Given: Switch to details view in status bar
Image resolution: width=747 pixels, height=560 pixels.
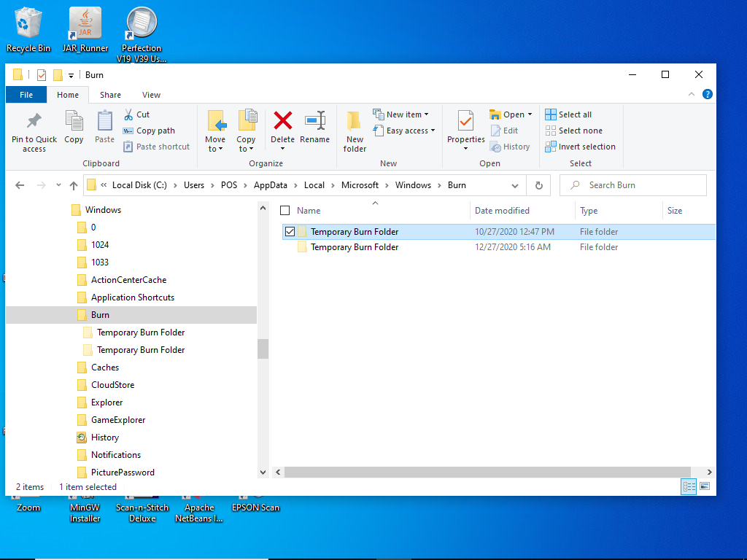Looking at the screenshot, I should coord(689,486).
